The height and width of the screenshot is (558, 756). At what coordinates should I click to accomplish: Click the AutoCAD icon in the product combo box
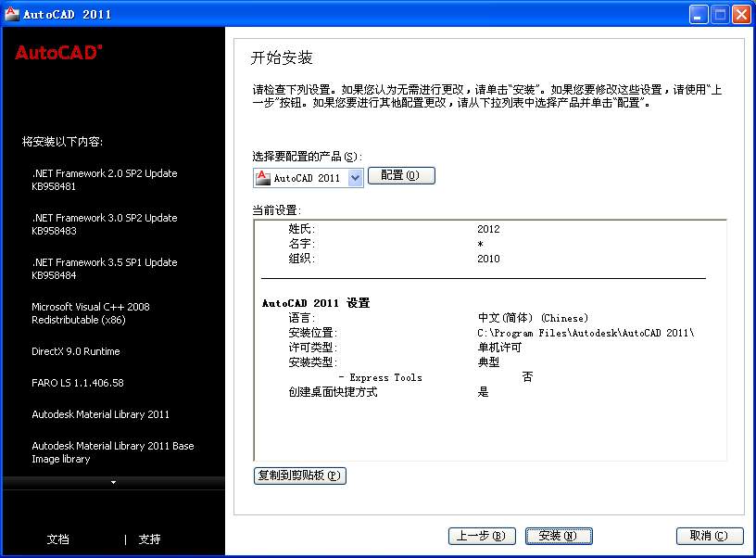[x=263, y=177]
